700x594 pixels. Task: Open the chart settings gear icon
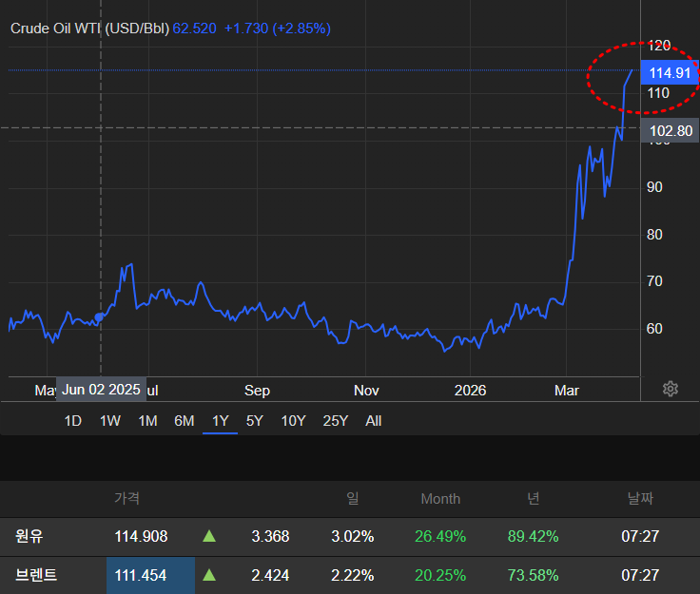[671, 389]
